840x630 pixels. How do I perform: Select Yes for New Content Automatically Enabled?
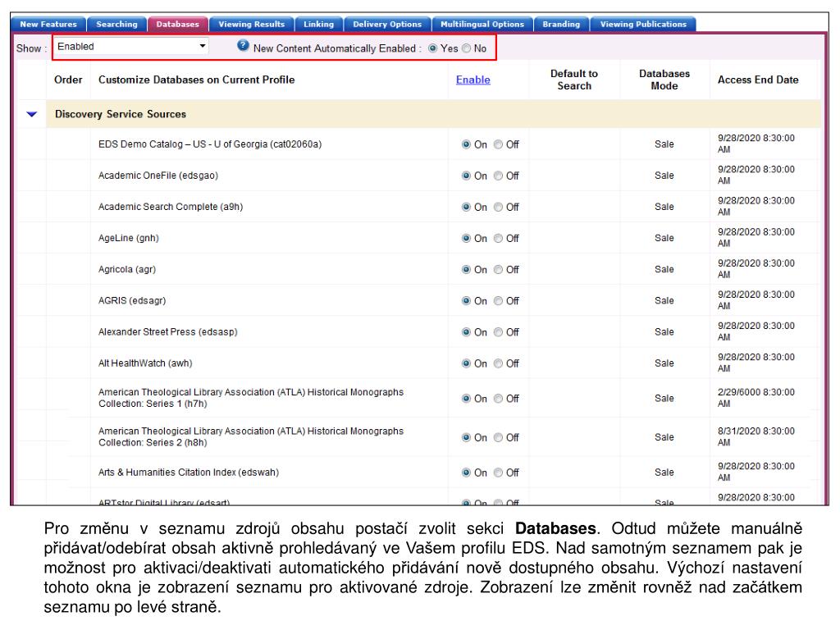[x=432, y=48]
